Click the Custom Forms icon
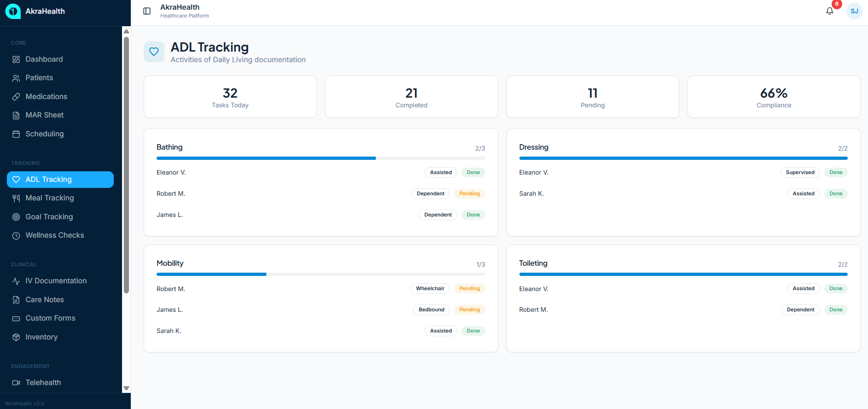Screen dimensions: 868x409 coord(16,318)
